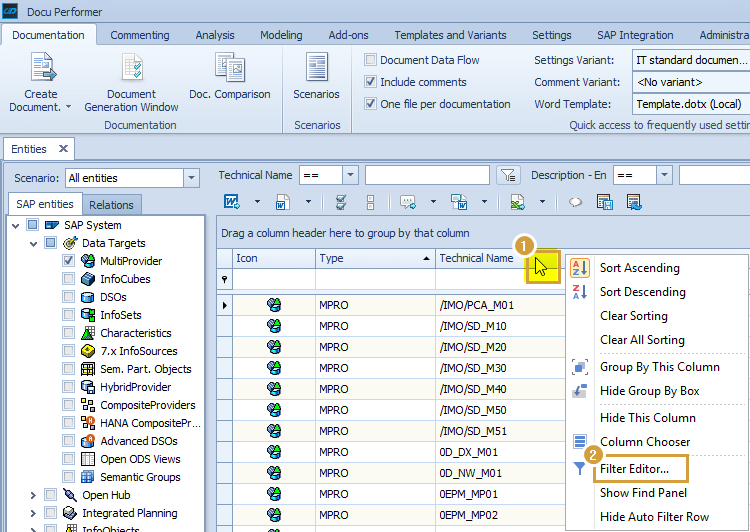The image size is (750, 532).
Task: Click the filter funnel beside Technical Name
Action: click(x=508, y=176)
